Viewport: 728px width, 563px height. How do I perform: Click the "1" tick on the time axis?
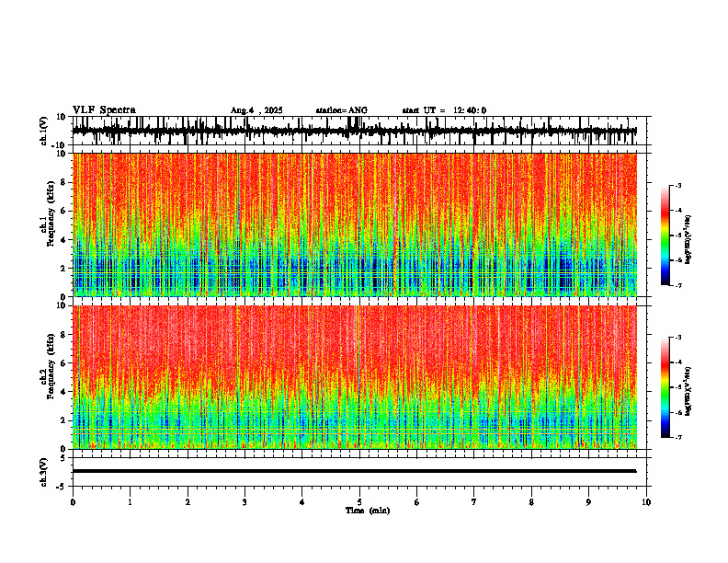point(130,502)
